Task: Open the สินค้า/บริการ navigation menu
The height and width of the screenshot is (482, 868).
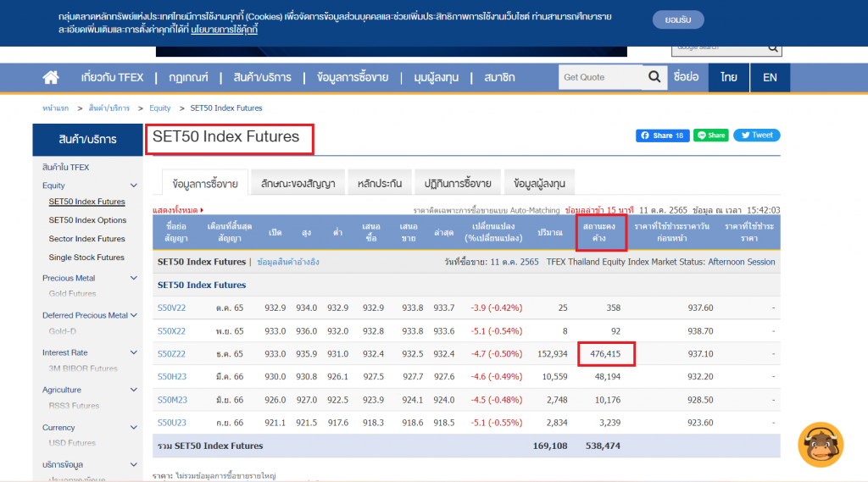Action: [x=263, y=77]
